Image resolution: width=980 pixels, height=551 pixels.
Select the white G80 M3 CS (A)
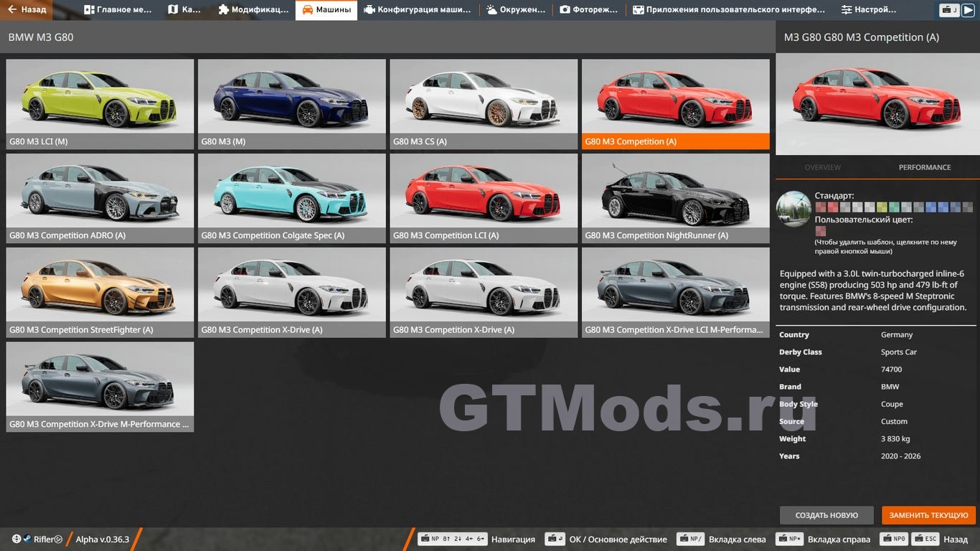click(484, 104)
